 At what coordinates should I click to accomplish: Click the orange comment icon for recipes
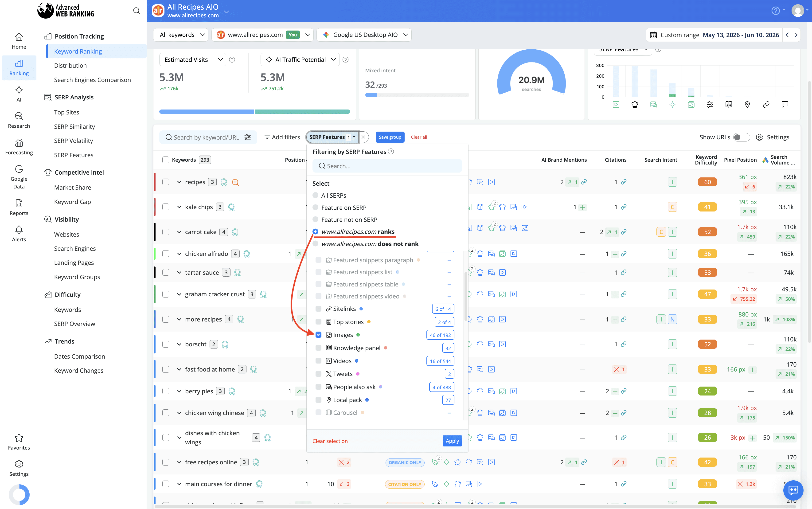pos(235,182)
